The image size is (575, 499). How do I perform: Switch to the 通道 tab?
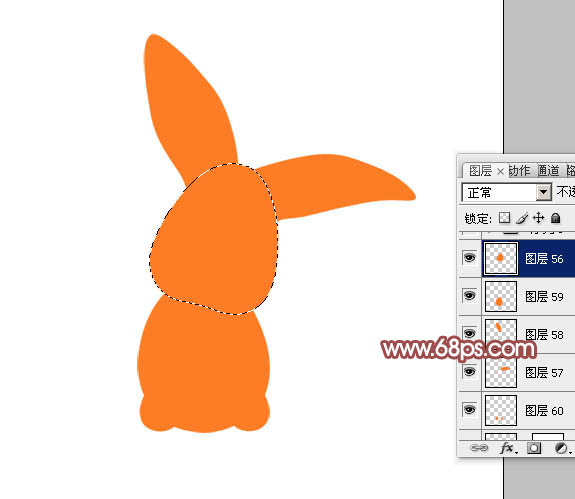(x=549, y=170)
